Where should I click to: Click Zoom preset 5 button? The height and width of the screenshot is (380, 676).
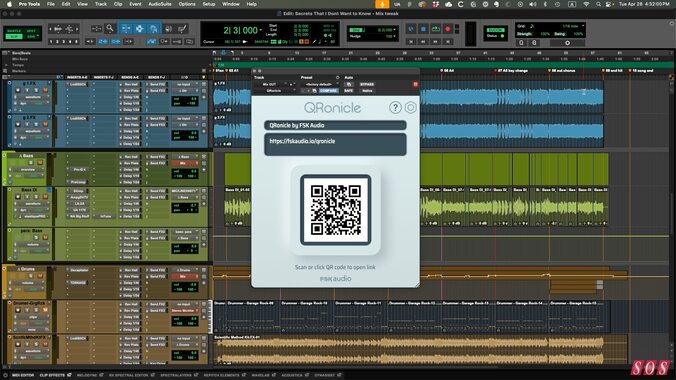click(x=77, y=41)
